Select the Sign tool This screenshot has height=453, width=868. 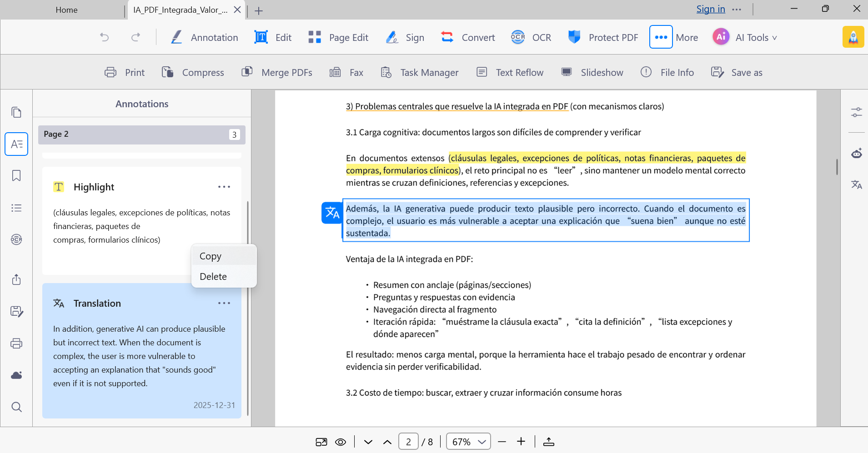coord(405,37)
